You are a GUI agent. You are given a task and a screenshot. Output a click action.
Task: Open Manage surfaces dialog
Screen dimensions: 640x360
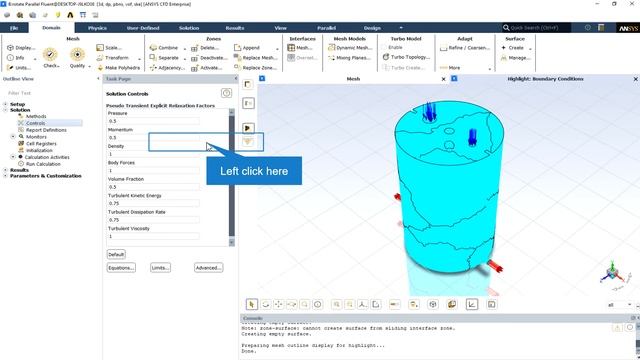516,58
